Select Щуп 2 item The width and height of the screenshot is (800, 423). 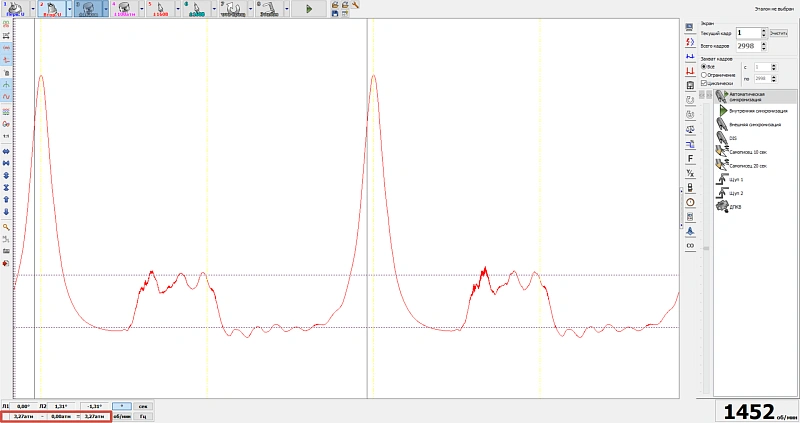(x=755, y=193)
